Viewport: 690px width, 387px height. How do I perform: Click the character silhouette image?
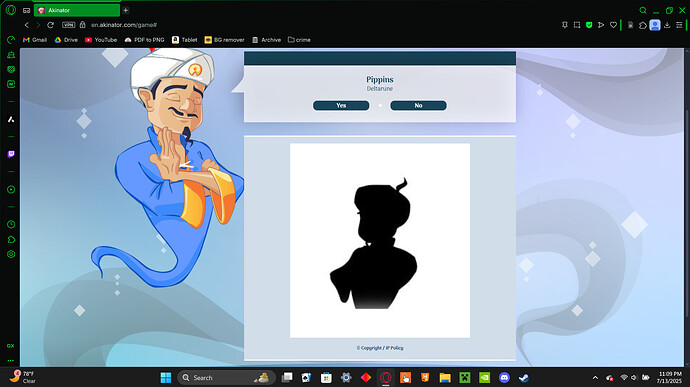tap(380, 240)
